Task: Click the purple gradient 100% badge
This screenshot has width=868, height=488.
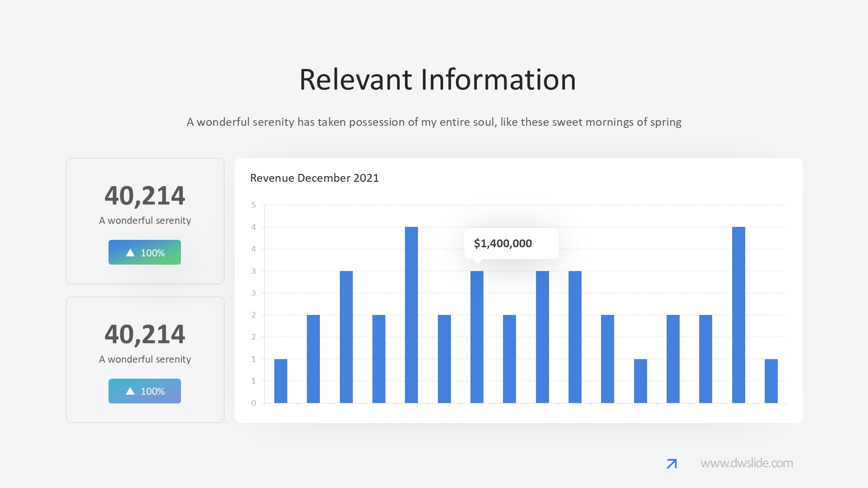Action: tap(145, 391)
